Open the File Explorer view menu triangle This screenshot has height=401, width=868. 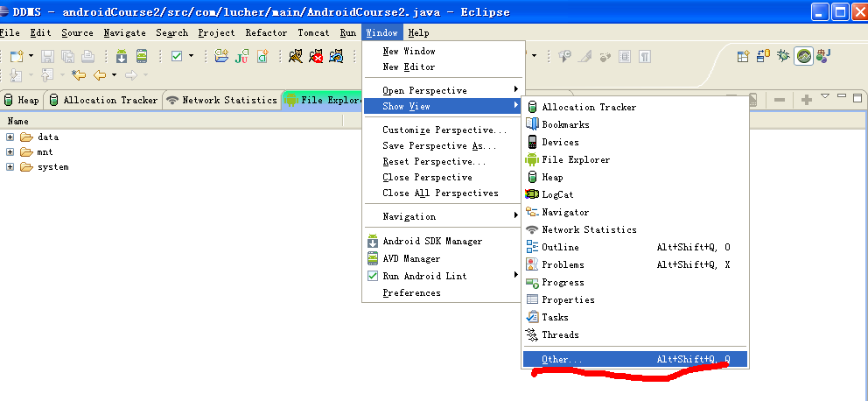pyautogui.click(x=825, y=96)
